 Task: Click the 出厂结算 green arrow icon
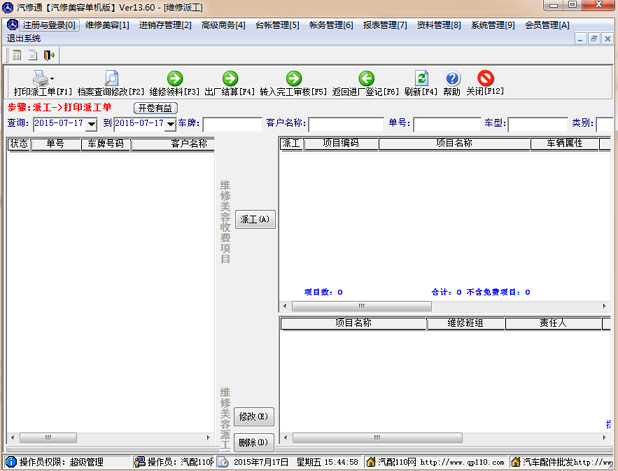[x=230, y=78]
